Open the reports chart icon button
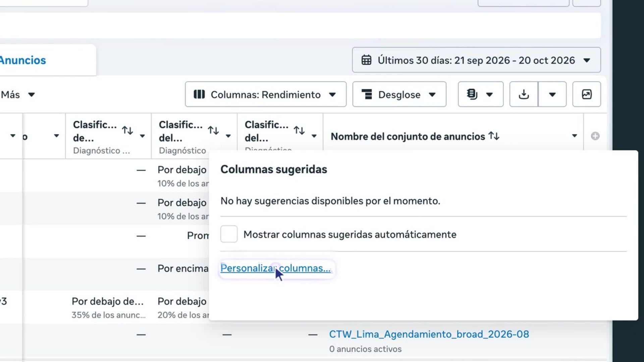This screenshot has height=362, width=644. click(x=587, y=95)
